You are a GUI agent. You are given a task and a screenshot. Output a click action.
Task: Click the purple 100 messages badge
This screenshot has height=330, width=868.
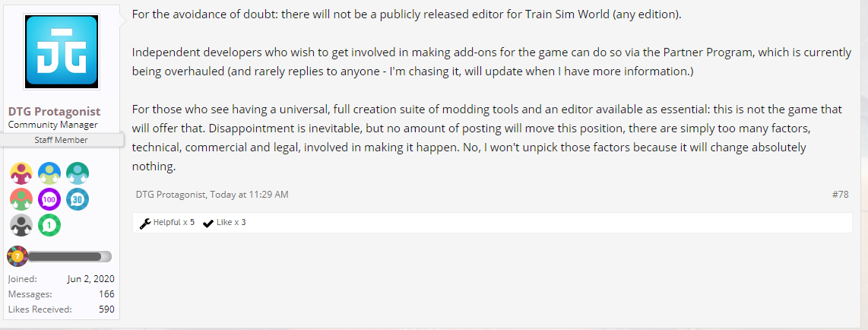(49, 199)
